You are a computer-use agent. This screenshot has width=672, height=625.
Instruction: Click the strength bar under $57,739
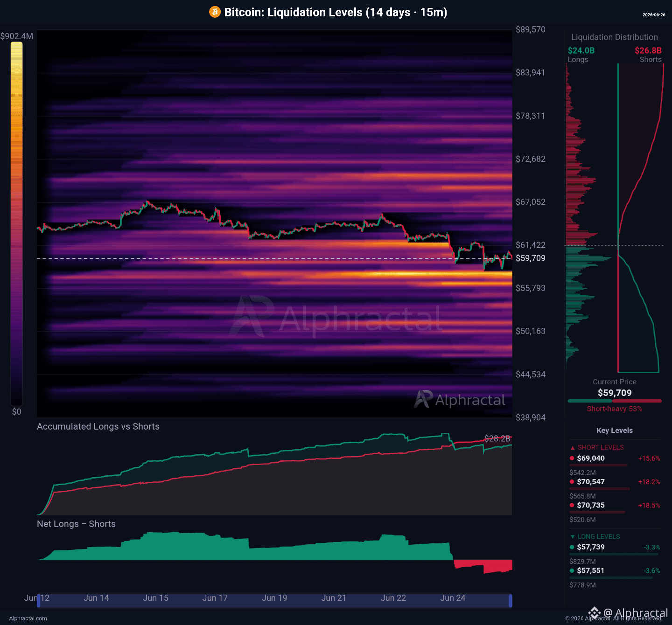[x=614, y=554]
